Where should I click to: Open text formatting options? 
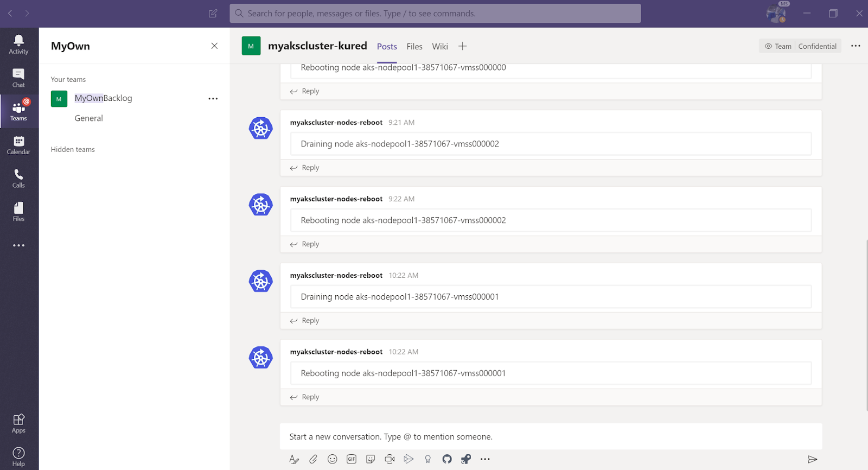coord(294,459)
